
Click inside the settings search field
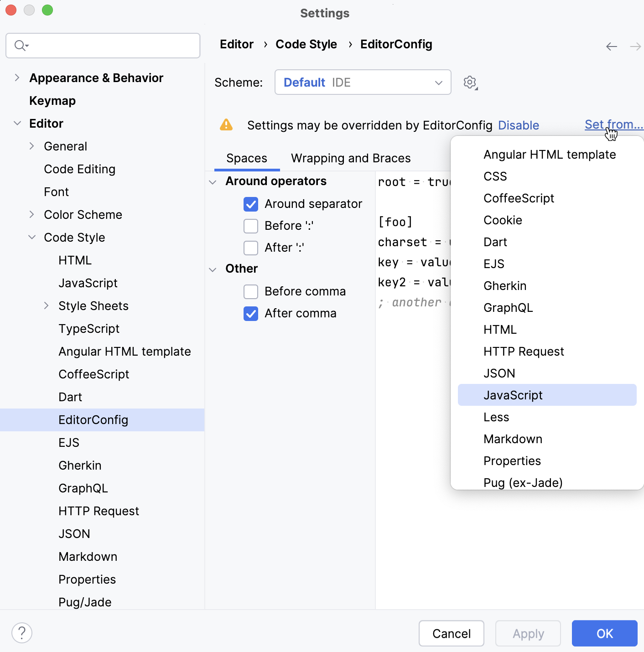109,46
